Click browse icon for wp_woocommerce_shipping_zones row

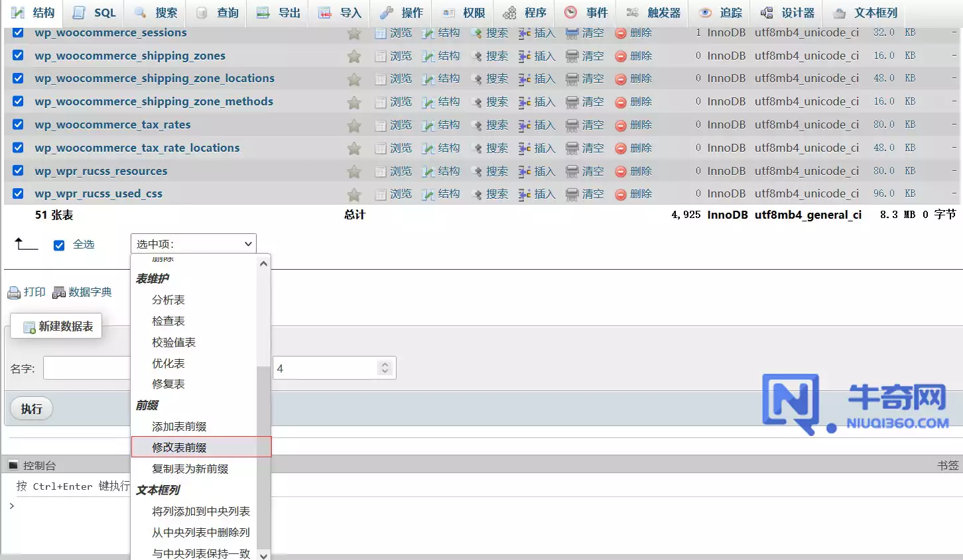381,56
